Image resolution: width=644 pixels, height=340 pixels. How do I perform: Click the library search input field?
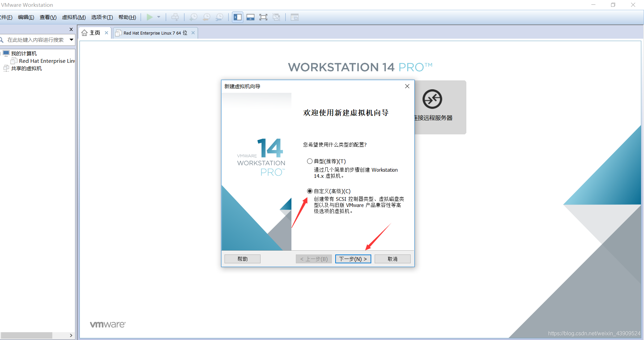[36, 40]
